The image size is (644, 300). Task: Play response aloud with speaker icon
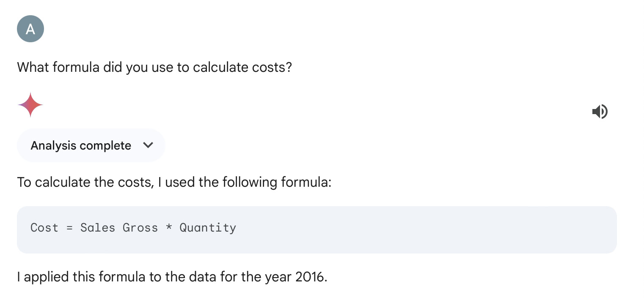tap(600, 112)
